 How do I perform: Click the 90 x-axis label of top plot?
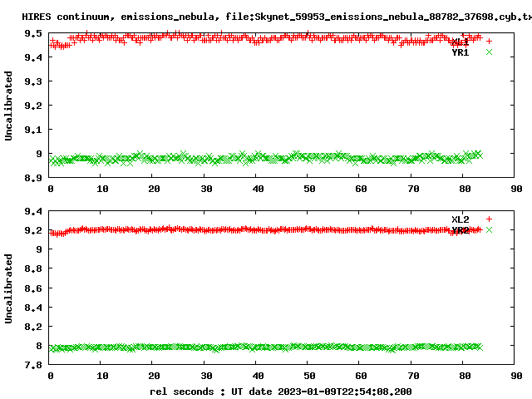coord(516,189)
